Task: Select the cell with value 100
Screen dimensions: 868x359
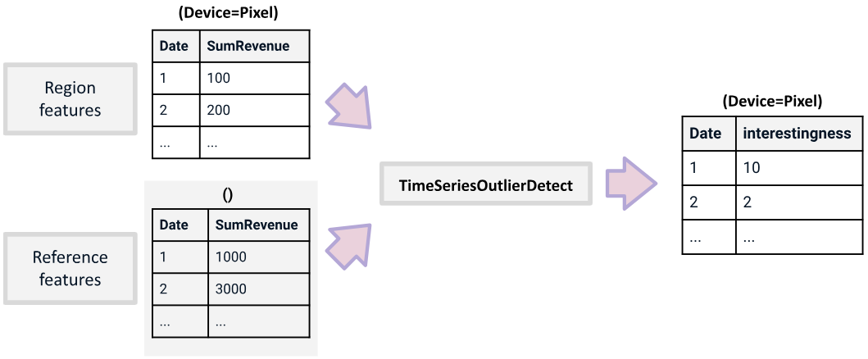Action: click(255, 79)
